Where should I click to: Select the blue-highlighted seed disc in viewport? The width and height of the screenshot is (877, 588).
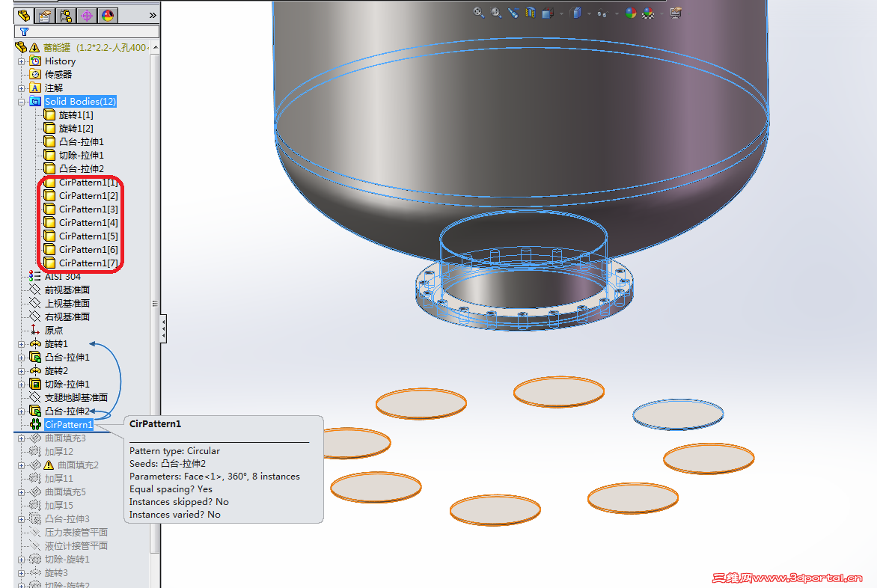(x=678, y=414)
